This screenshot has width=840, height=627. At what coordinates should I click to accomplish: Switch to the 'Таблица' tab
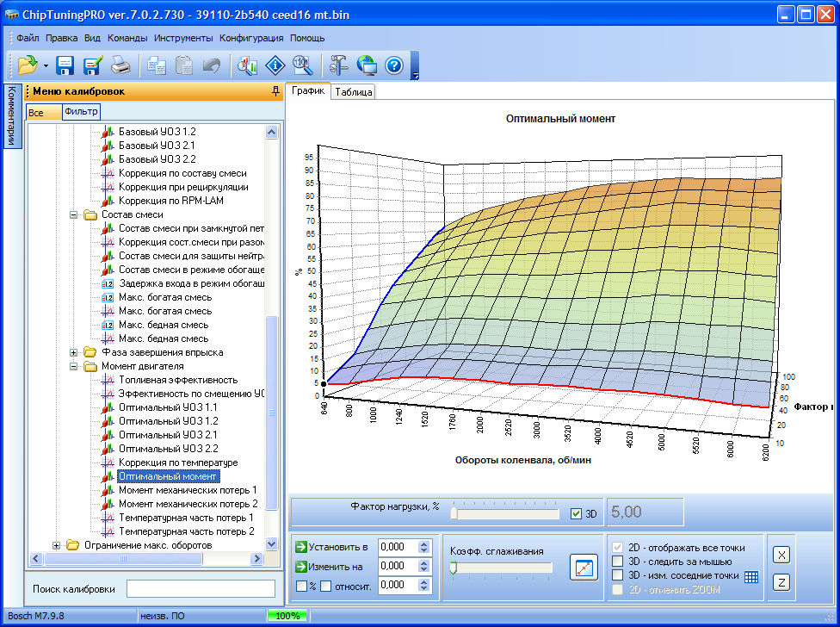pos(354,92)
